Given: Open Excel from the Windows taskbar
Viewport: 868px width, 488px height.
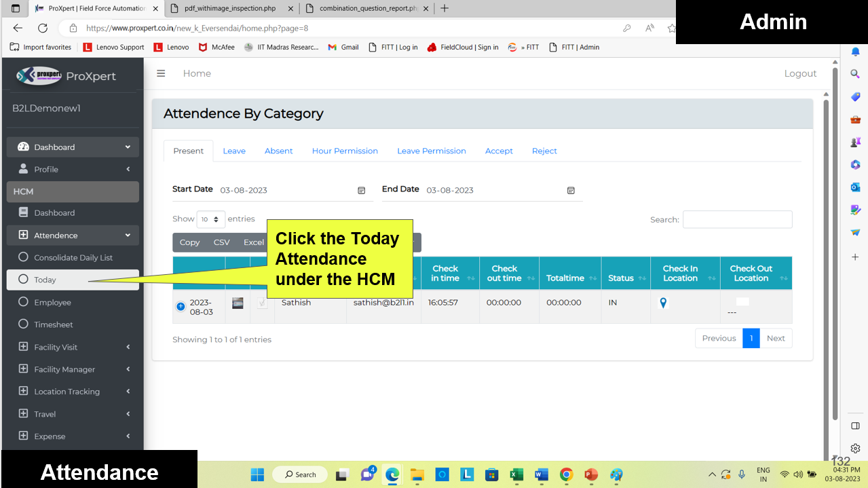Looking at the screenshot, I should pos(516,474).
